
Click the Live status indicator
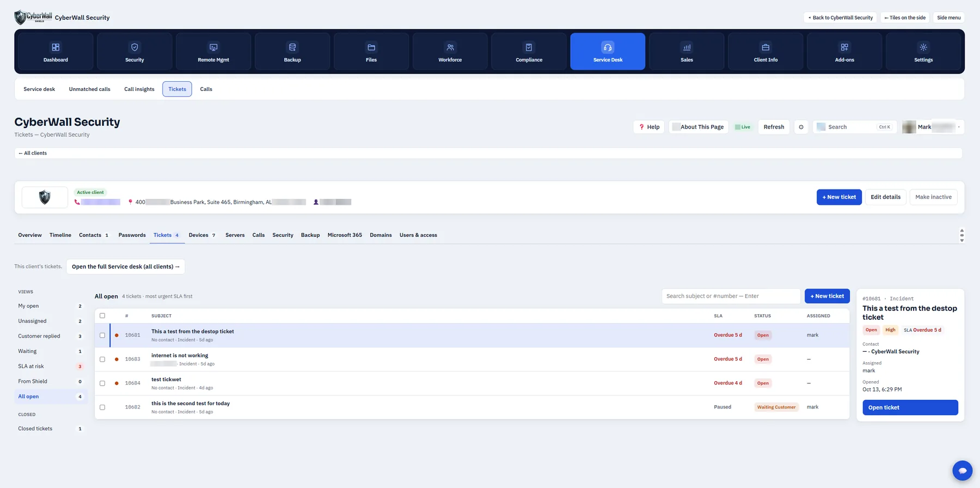tap(743, 127)
